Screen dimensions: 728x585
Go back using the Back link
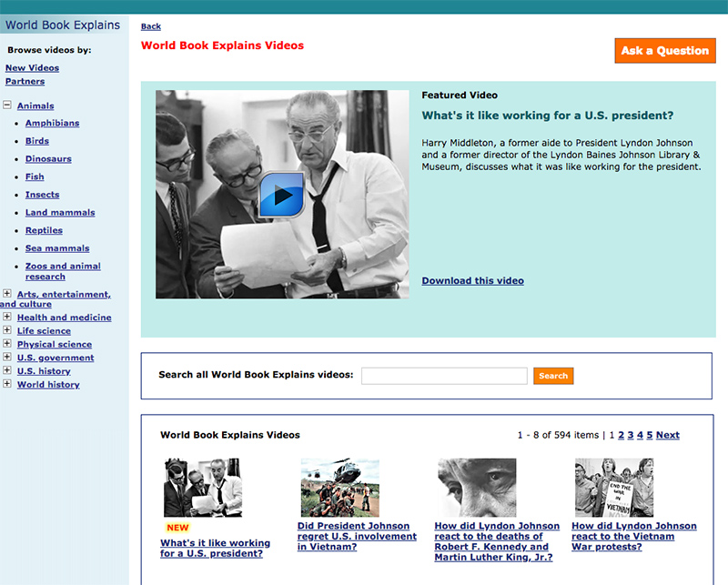(151, 26)
